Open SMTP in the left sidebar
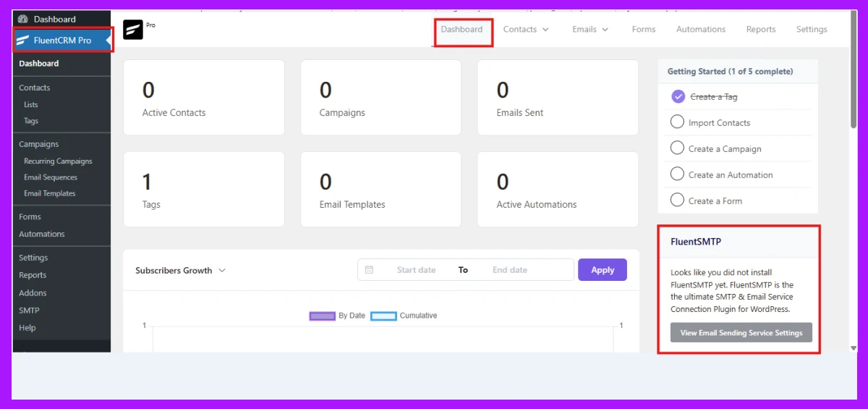 pyautogui.click(x=29, y=311)
